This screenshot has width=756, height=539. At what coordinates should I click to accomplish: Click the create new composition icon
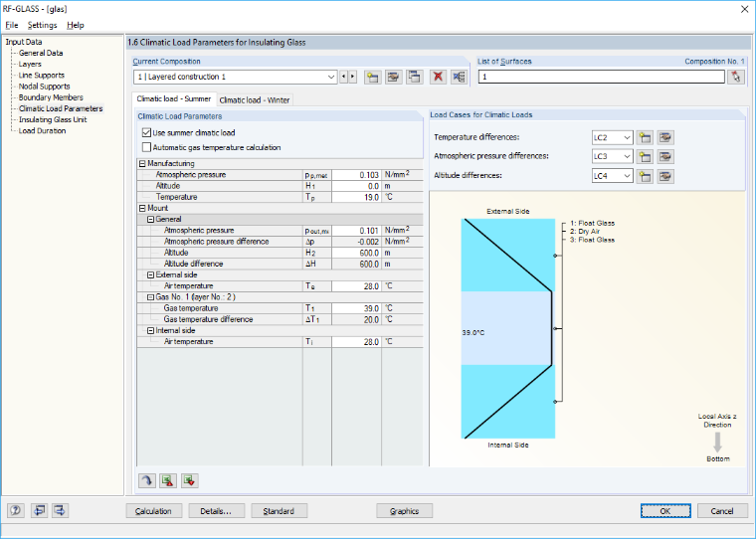coord(372,78)
